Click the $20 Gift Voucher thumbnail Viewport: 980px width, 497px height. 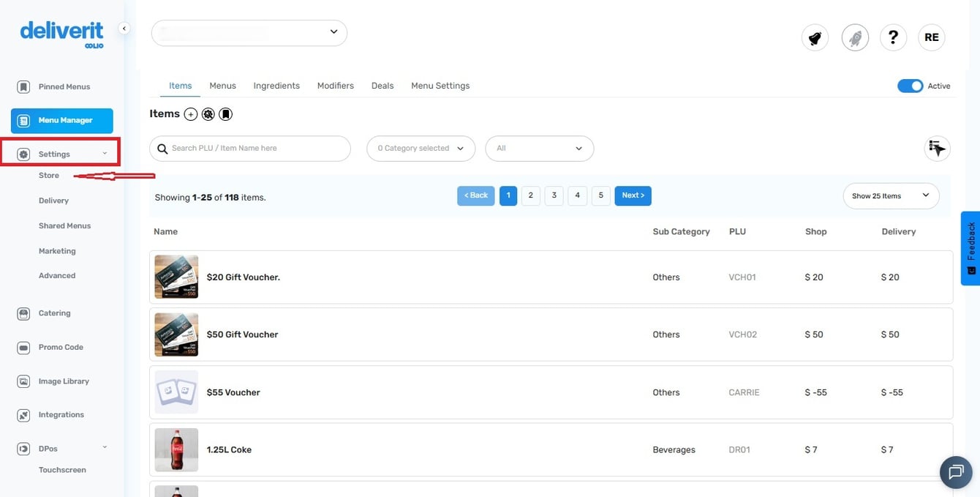[x=176, y=277]
